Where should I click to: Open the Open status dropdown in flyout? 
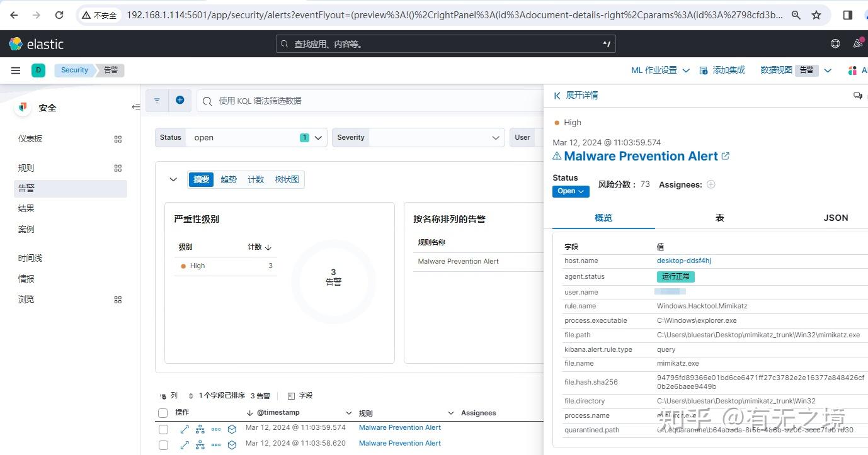click(x=570, y=191)
